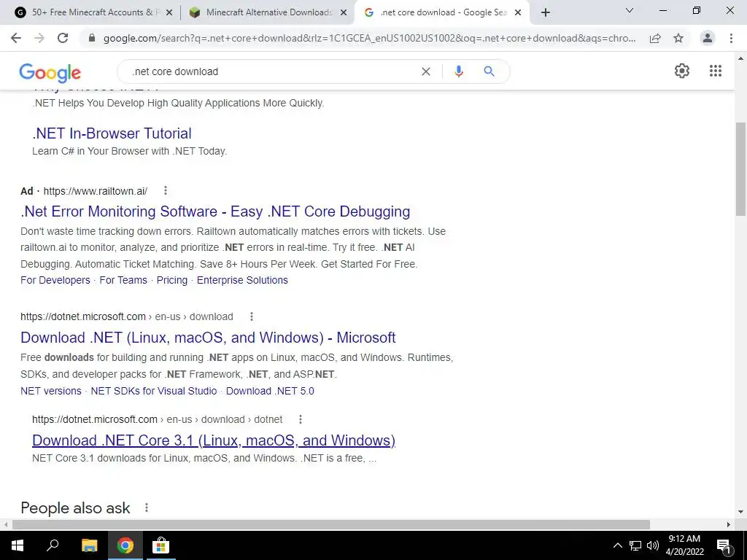Image resolution: width=747 pixels, height=560 pixels.
Task: Click the forward navigation arrow
Action: click(39, 38)
